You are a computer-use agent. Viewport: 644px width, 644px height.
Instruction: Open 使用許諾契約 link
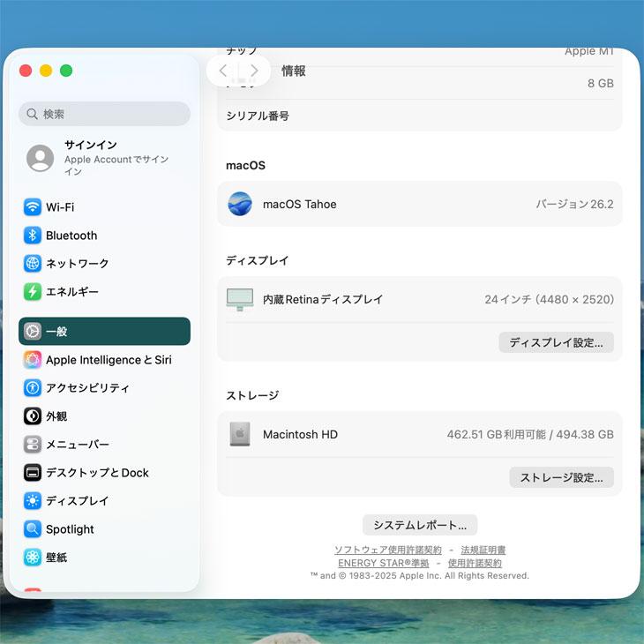[475, 563]
